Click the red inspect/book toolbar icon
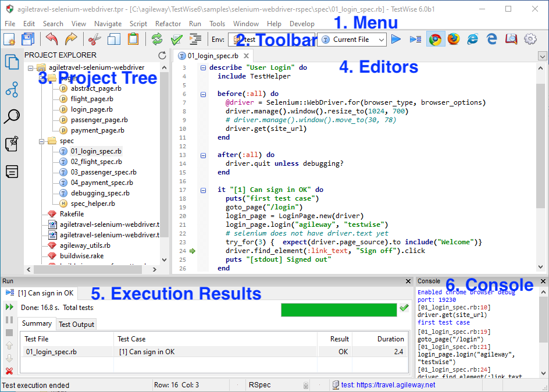The image size is (549, 392). click(x=511, y=39)
